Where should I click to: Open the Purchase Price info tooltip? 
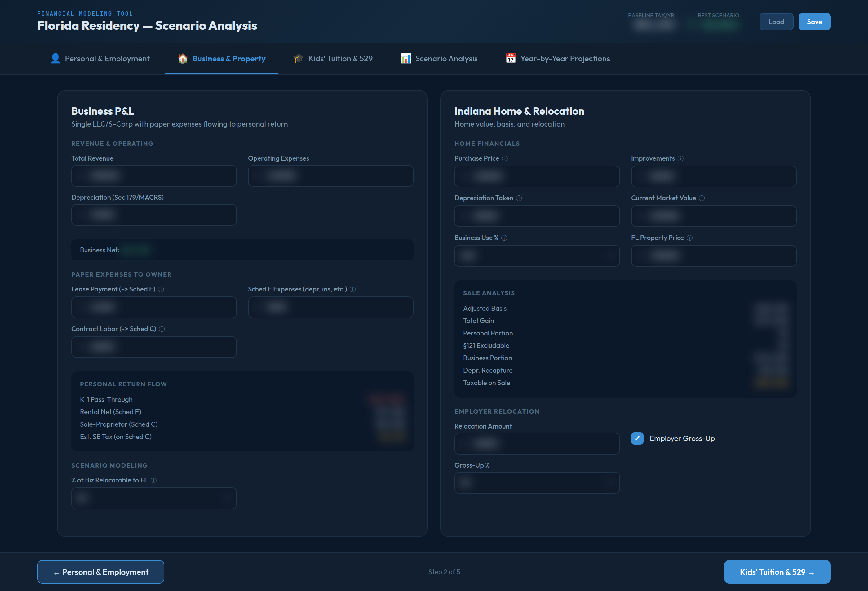[x=505, y=158]
